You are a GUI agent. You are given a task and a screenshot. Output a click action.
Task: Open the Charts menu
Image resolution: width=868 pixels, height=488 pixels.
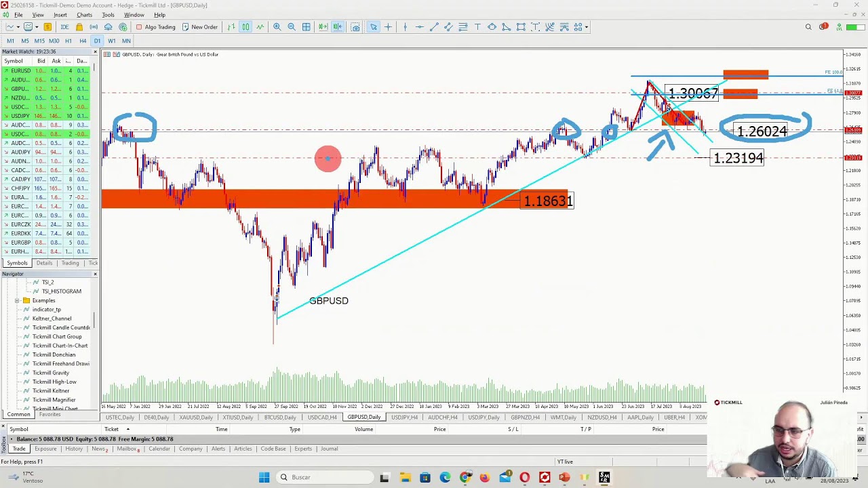pos(84,15)
